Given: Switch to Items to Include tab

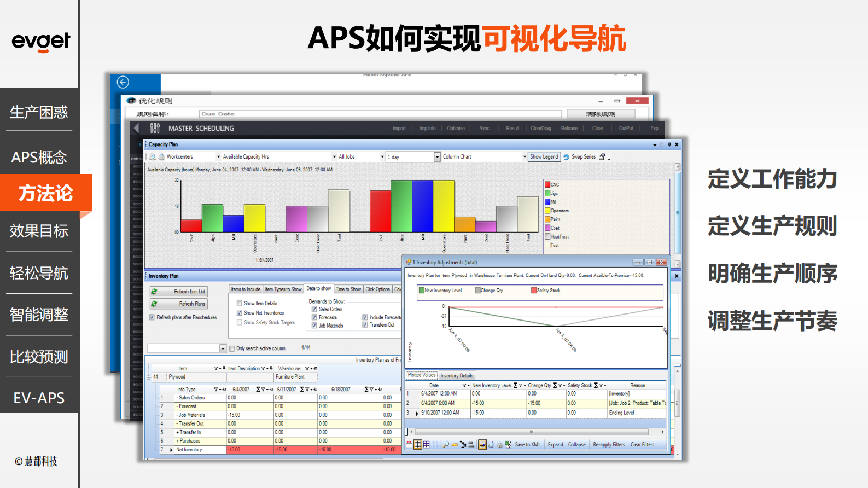Looking at the screenshot, I should (246, 289).
